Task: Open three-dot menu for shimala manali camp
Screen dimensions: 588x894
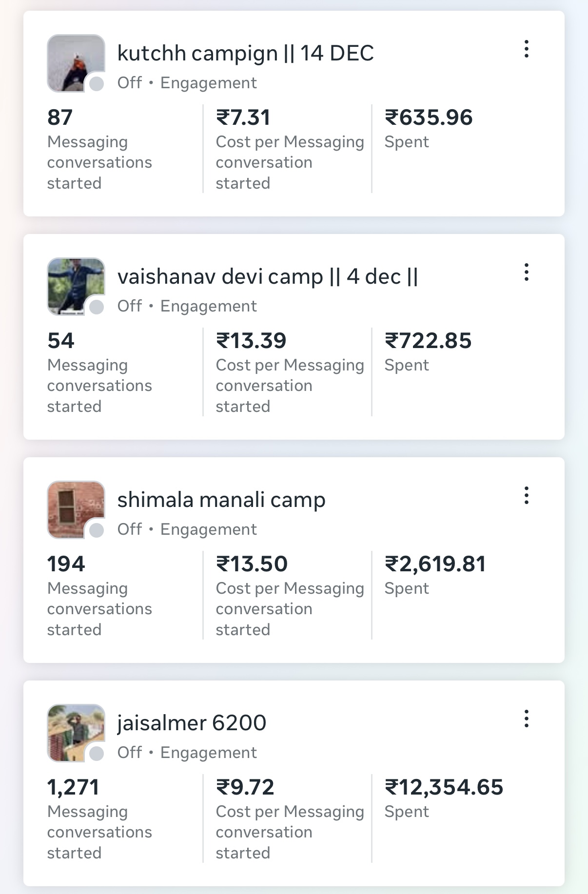Action: click(526, 496)
